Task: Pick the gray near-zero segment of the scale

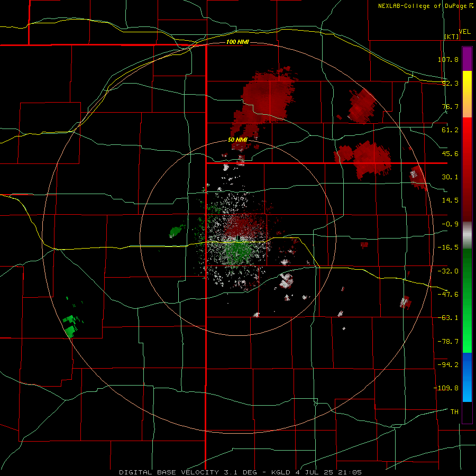Action: (467, 234)
